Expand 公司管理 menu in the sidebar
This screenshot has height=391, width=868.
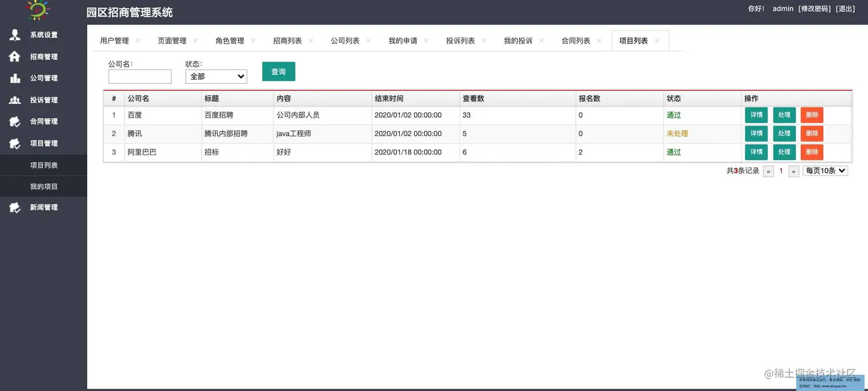coord(44,78)
